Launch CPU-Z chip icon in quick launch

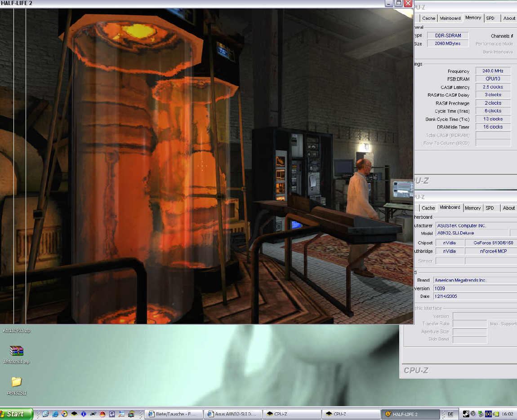(x=74, y=414)
